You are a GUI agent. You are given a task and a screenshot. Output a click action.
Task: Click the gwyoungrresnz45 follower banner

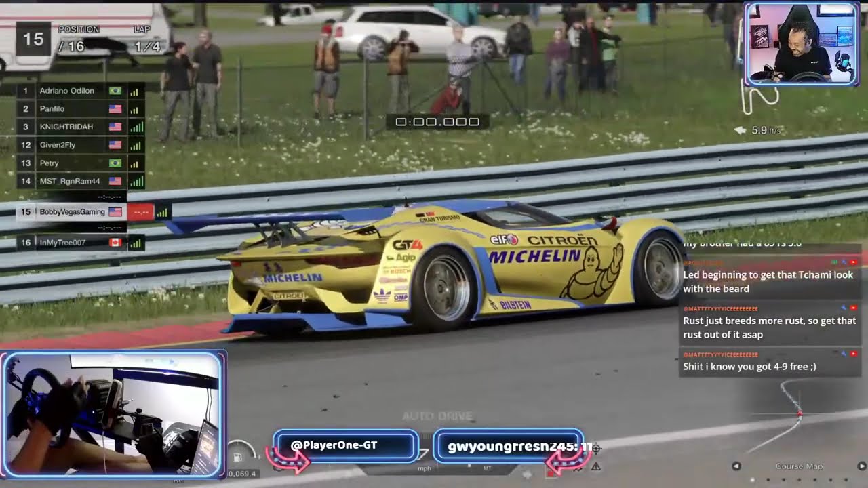click(x=509, y=446)
